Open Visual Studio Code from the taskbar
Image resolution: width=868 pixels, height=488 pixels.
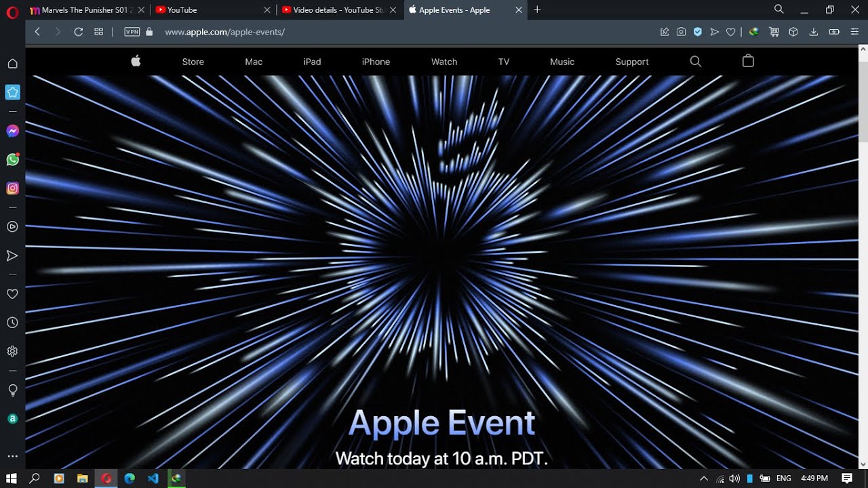(153, 479)
